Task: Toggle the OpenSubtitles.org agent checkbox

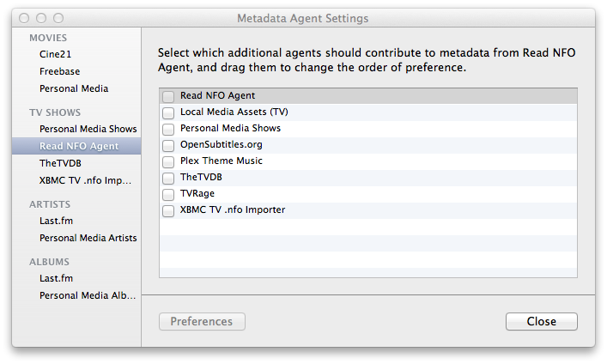Action: pyautogui.click(x=168, y=145)
